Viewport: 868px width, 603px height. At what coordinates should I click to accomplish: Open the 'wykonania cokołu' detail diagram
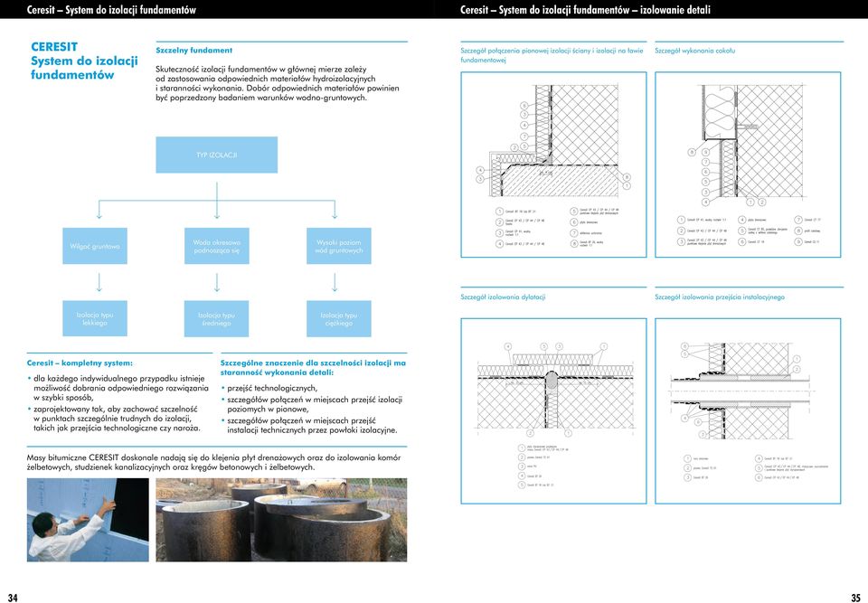[748, 165]
